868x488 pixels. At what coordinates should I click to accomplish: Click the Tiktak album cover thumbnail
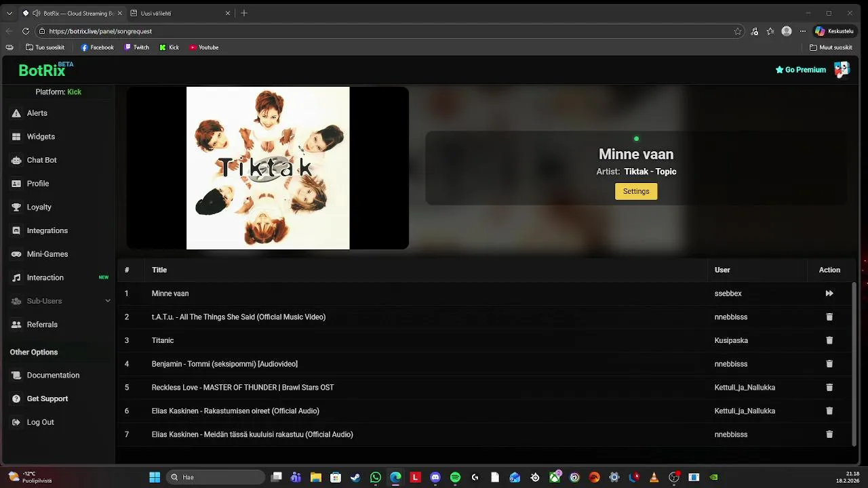pyautogui.click(x=268, y=168)
